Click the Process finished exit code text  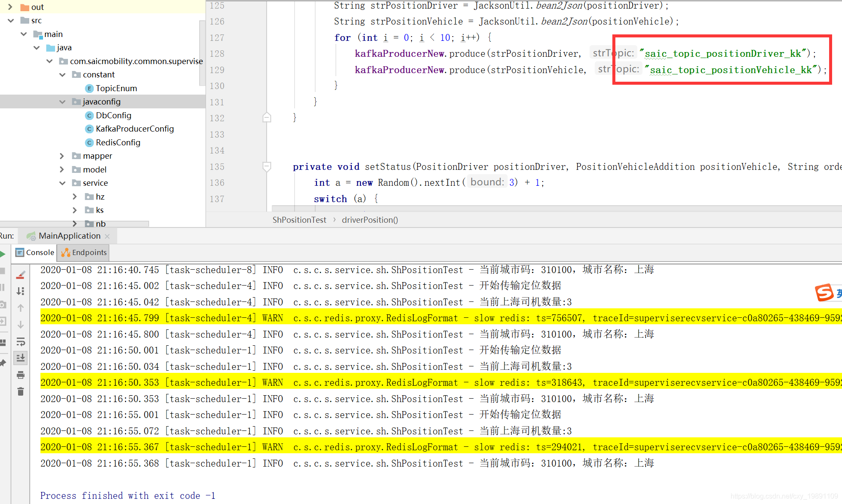coord(128,496)
